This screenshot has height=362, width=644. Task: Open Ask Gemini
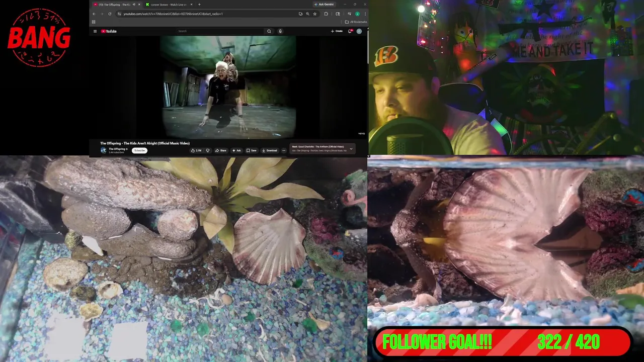(x=324, y=5)
